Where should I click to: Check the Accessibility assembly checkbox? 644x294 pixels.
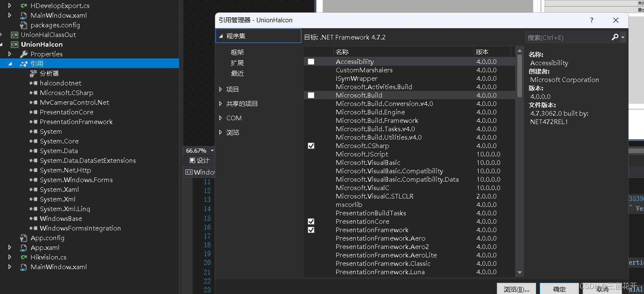click(x=311, y=61)
